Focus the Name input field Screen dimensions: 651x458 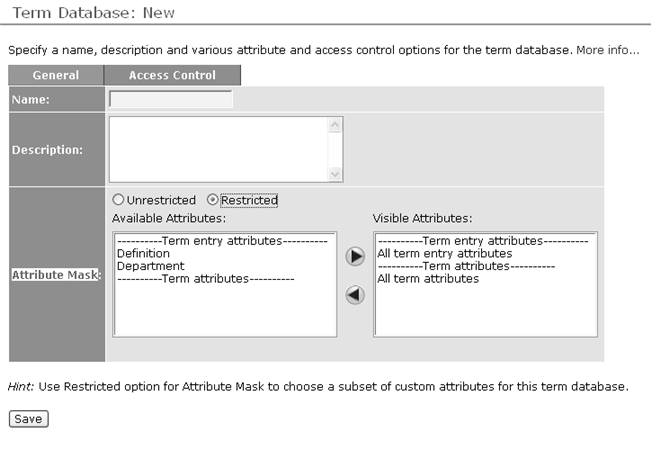pyautogui.click(x=171, y=99)
